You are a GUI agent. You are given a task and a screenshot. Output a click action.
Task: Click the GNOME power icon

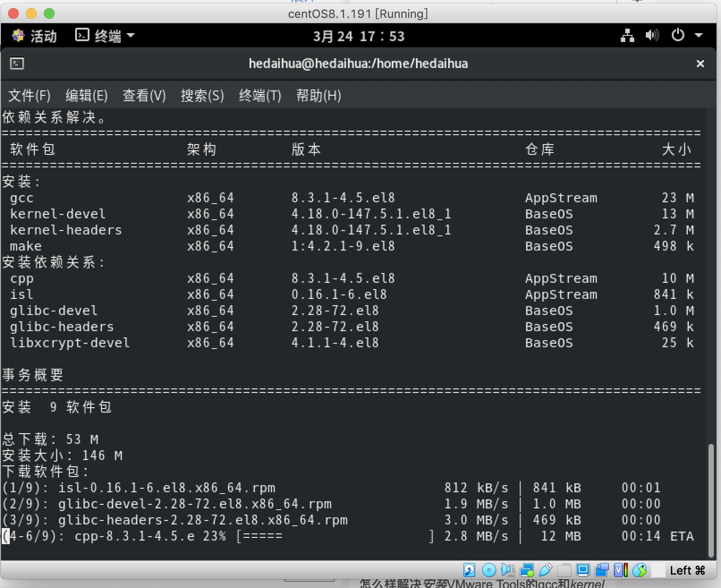[x=678, y=34]
